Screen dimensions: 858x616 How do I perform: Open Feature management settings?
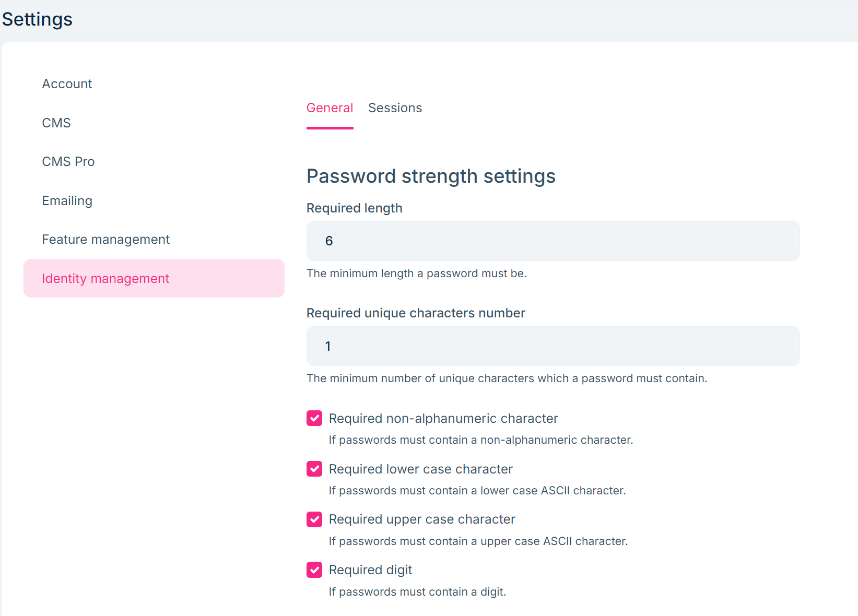[105, 239]
